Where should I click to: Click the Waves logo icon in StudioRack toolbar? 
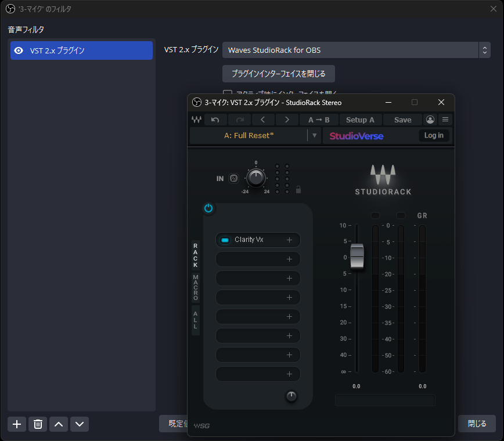[x=196, y=120]
